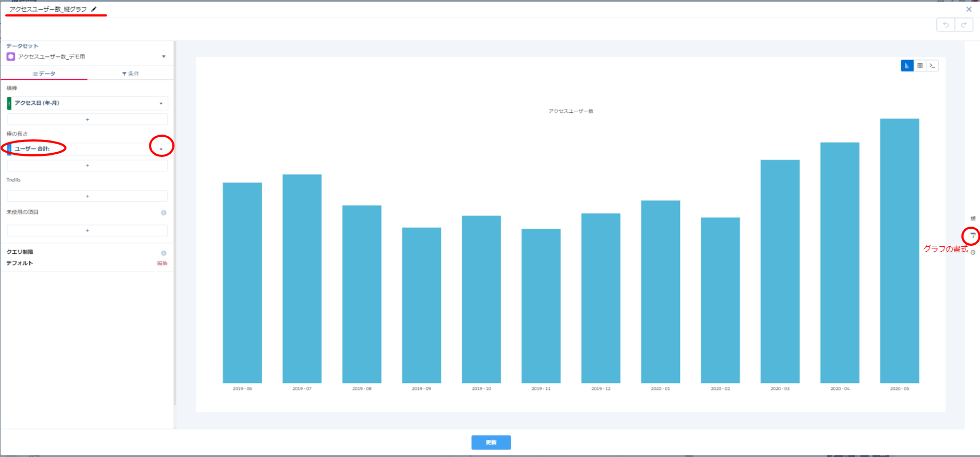Image resolution: width=980 pixels, height=457 pixels.
Task: Switch to table view mode
Action: [x=920, y=66]
